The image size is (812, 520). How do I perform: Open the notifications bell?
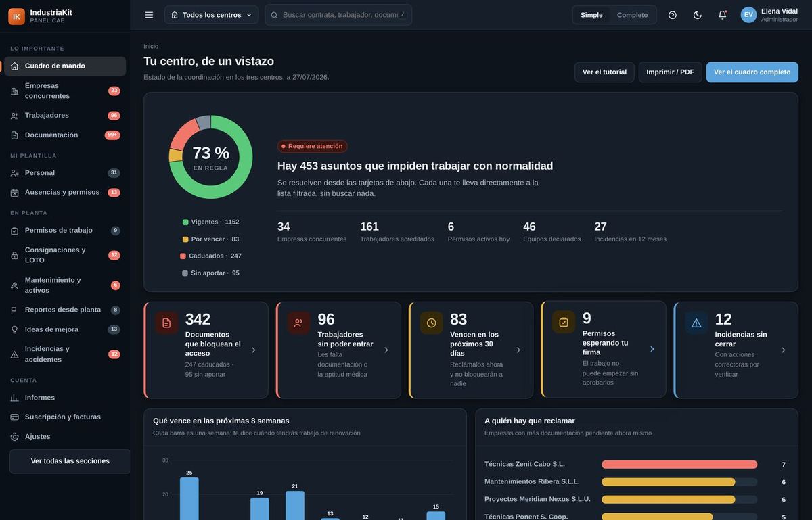(722, 15)
